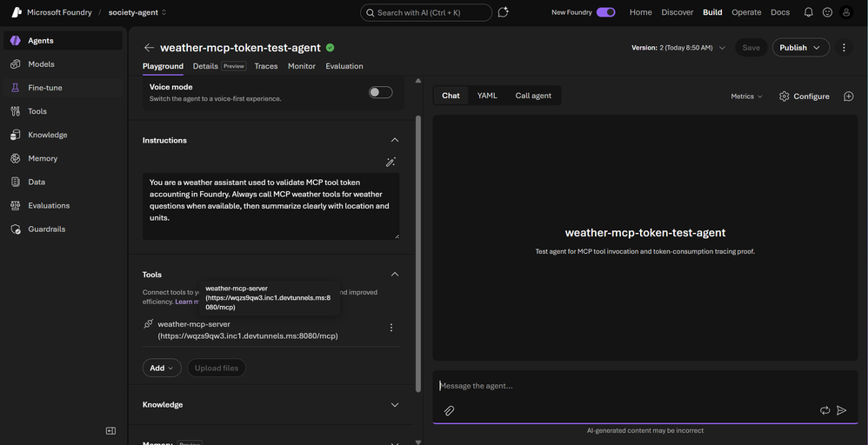
Task: Open the notifications bell
Action: click(808, 12)
